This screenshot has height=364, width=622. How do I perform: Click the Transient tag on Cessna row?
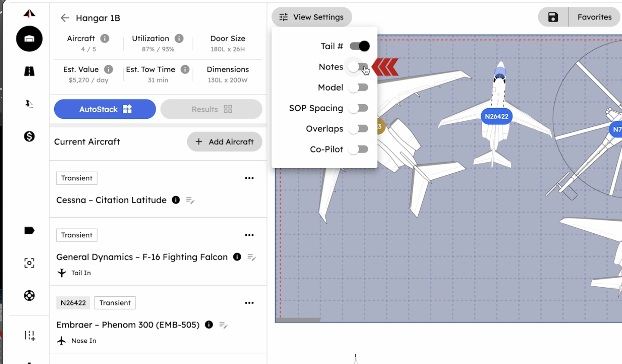tap(77, 178)
